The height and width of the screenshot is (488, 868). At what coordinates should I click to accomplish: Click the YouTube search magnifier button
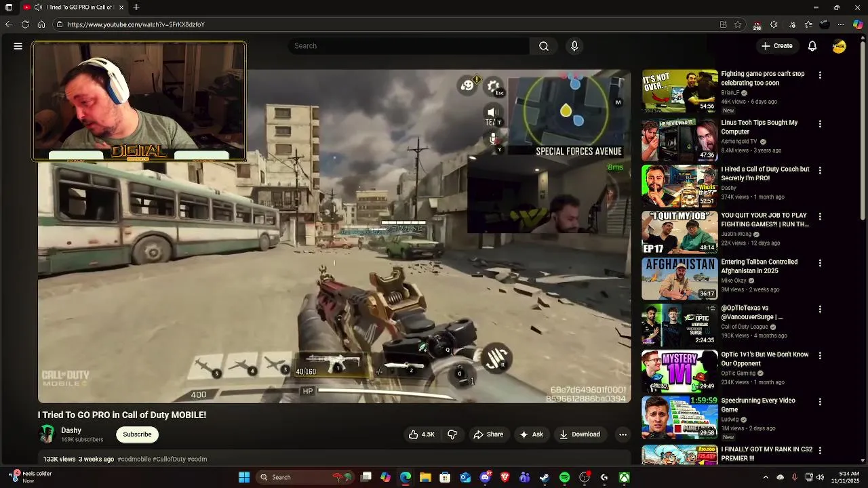pyautogui.click(x=543, y=46)
